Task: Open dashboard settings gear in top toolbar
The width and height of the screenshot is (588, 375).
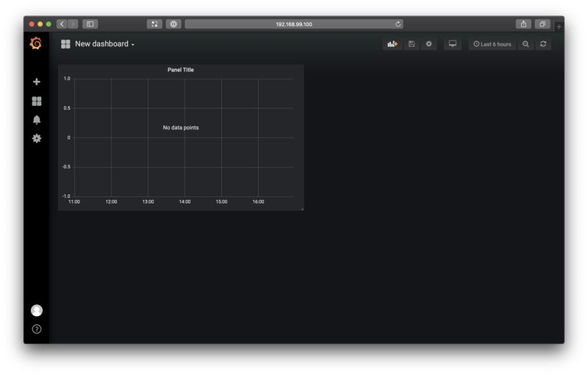Action: coord(429,44)
